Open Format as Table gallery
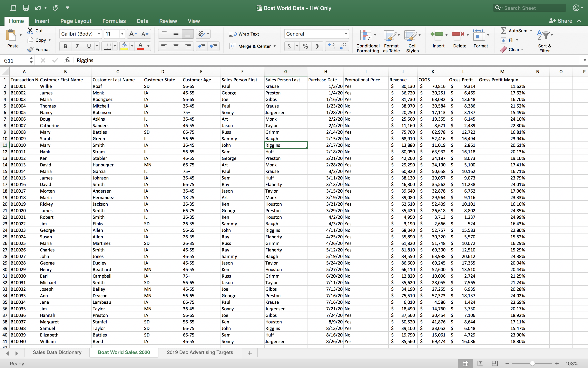 click(x=391, y=41)
